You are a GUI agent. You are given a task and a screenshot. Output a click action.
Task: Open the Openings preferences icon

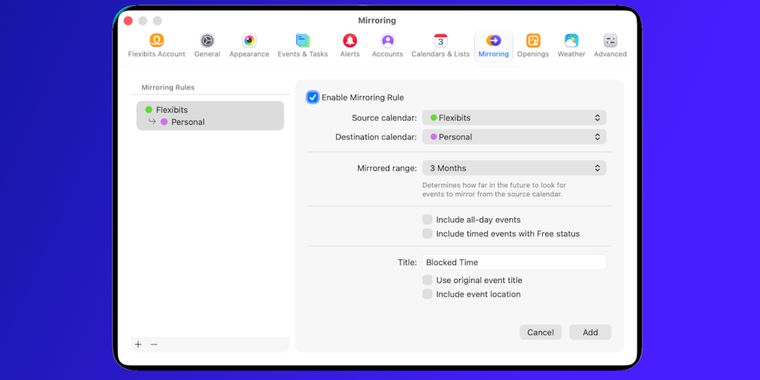(x=533, y=40)
